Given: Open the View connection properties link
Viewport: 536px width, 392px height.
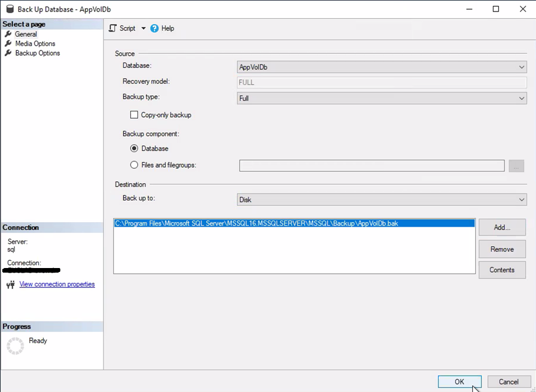Looking at the screenshot, I should click(x=57, y=284).
